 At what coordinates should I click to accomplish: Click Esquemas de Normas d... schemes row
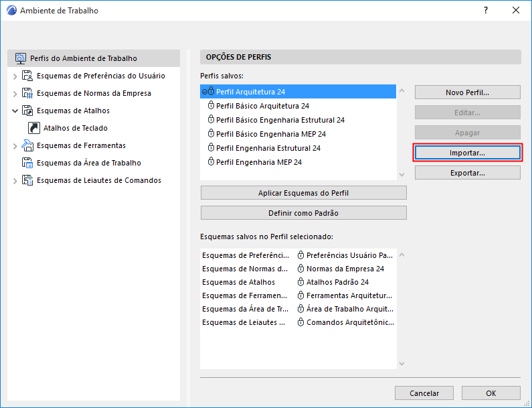298,269
